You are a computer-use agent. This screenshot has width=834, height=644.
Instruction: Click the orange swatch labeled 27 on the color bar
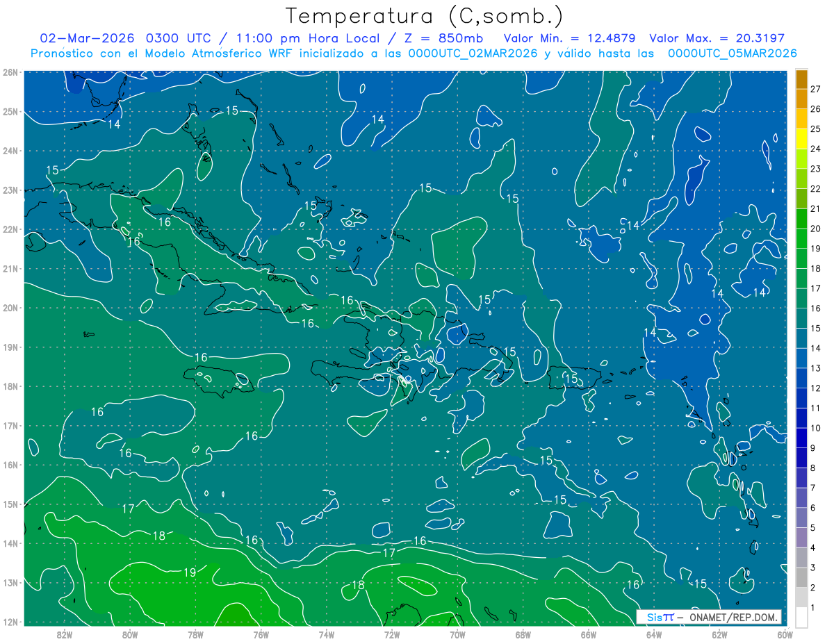[x=801, y=79]
